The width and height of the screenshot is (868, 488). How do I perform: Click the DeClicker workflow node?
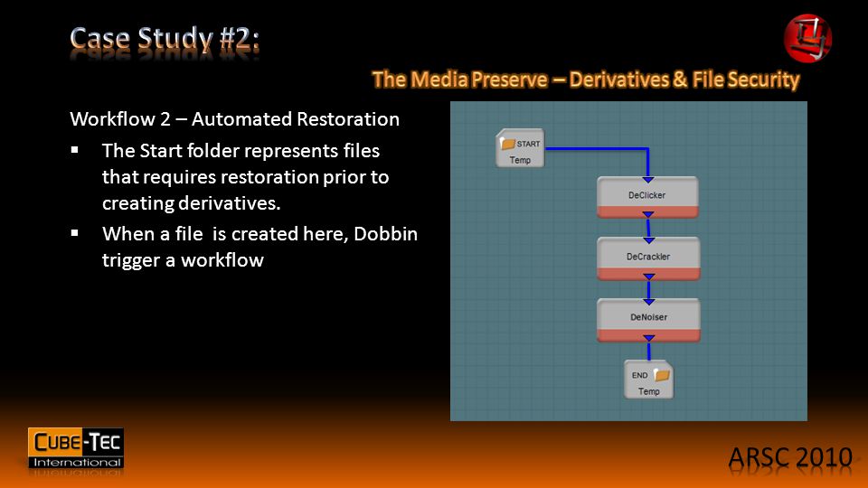click(x=647, y=197)
